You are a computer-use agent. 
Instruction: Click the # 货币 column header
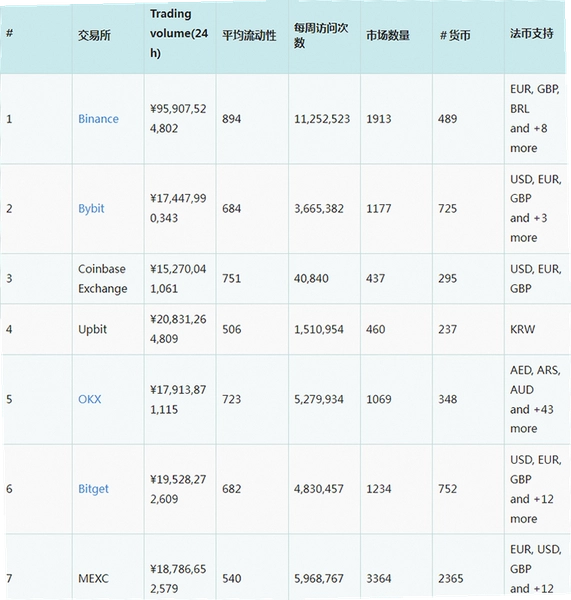click(455, 36)
